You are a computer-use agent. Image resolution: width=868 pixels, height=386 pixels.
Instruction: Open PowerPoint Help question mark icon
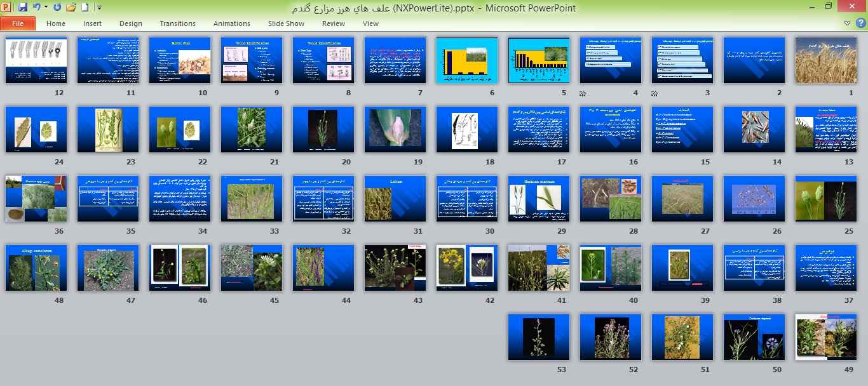click(x=861, y=23)
